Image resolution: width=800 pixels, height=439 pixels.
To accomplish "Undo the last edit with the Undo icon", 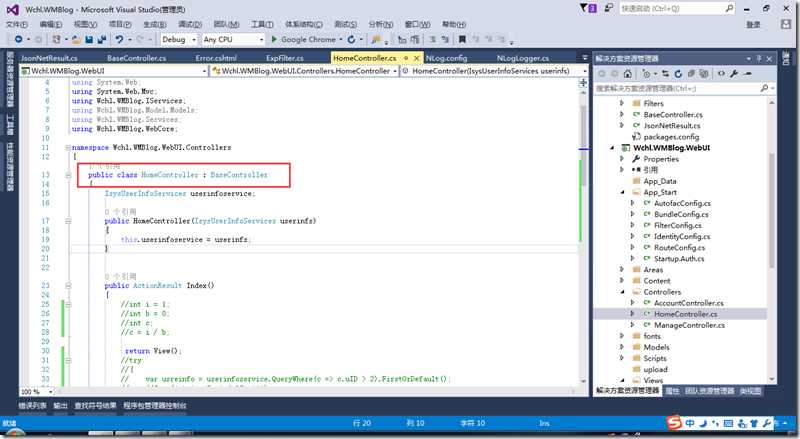I will 119,39.
